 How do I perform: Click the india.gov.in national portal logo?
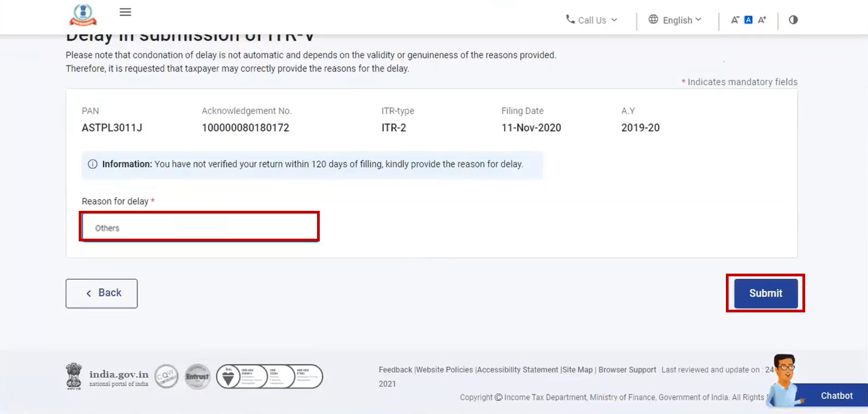[x=107, y=376]
